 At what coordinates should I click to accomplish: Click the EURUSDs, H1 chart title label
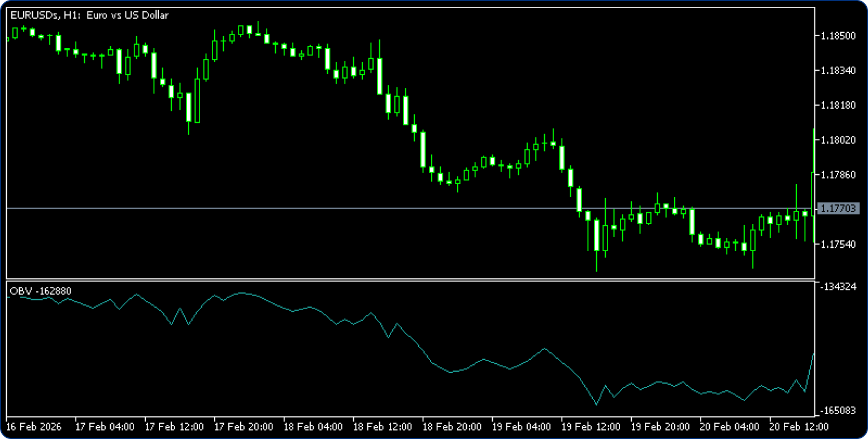89,15
